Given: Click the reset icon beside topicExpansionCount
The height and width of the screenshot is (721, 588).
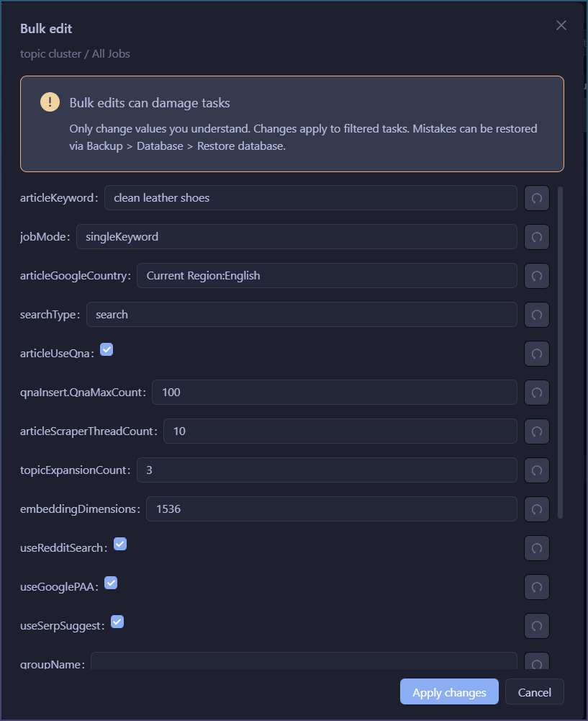Looking at the screenshot, I should coord(536,470).
